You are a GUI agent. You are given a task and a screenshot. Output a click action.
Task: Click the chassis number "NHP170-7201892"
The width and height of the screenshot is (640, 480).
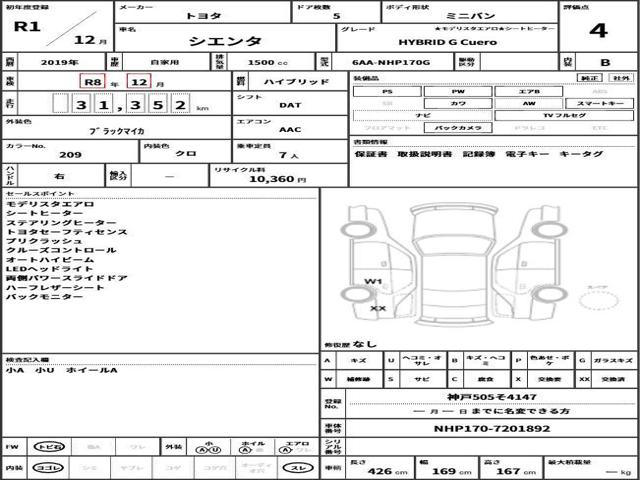[492, 429]
